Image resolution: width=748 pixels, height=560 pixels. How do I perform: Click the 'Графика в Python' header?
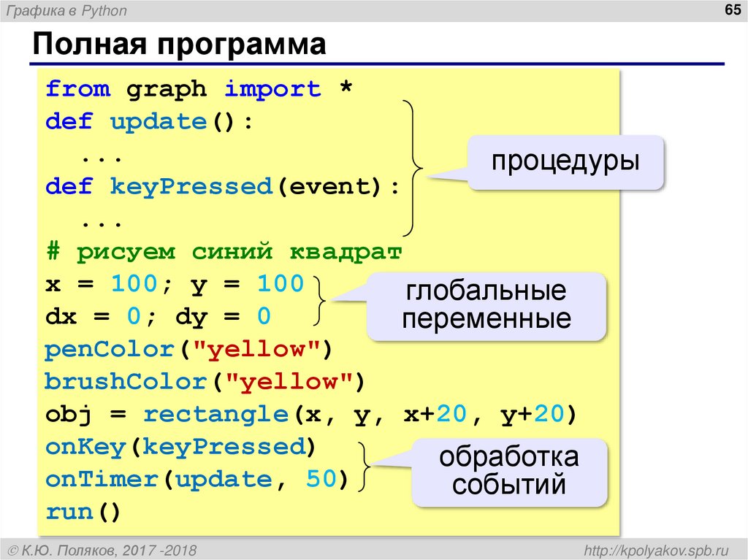66,11
